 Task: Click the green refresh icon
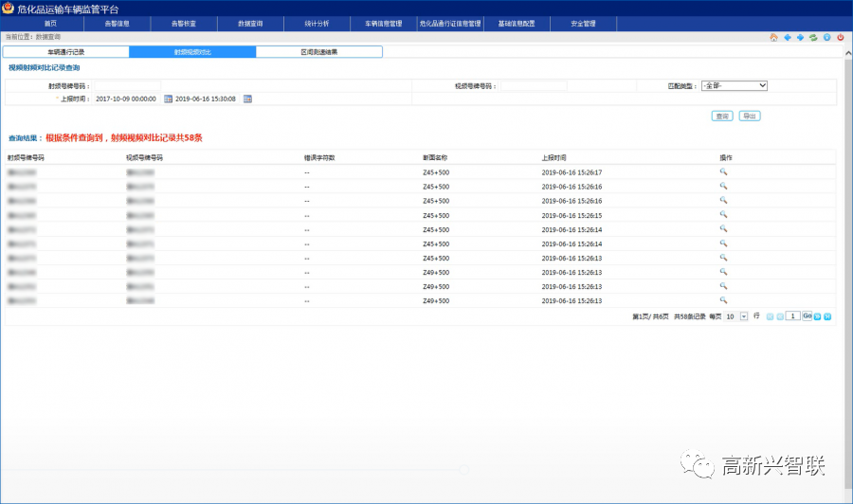(x=813, y=37)
